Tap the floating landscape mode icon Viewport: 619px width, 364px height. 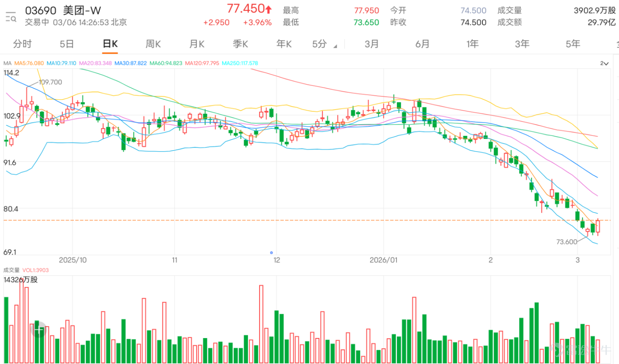38,330
